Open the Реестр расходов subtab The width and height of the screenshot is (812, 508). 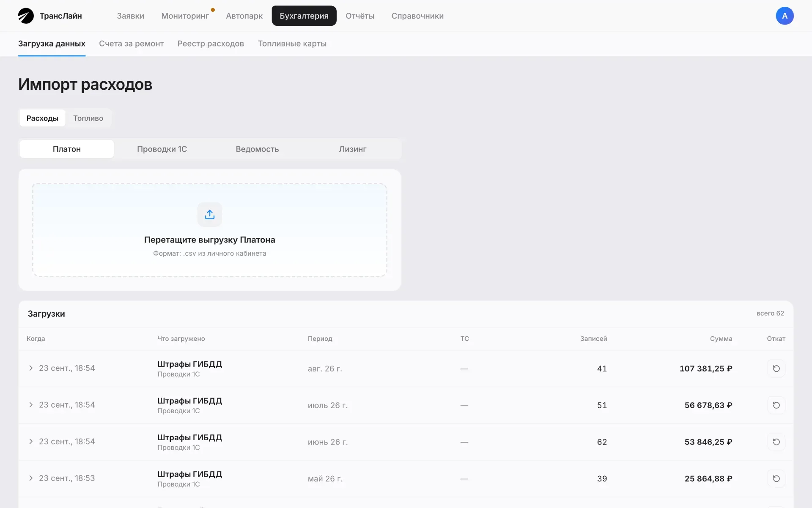[211, 44]
